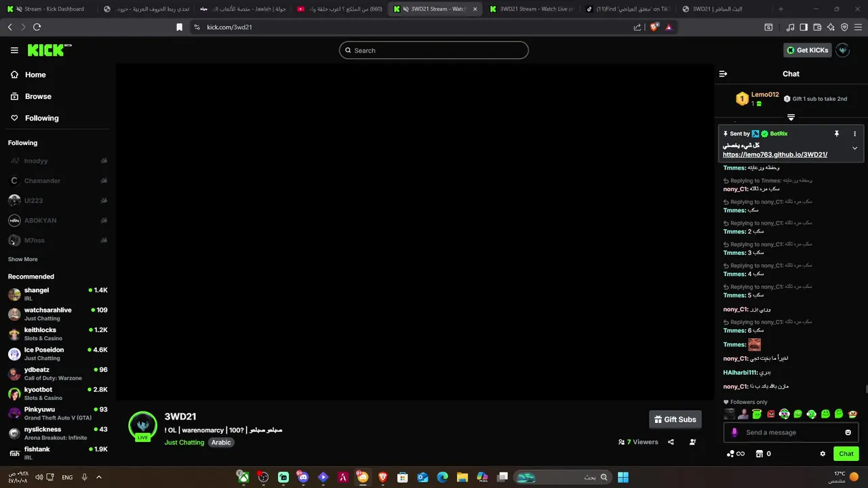Open the Browse page
Image resolution: width=868 pixels, height=488 pixels.
31,96
